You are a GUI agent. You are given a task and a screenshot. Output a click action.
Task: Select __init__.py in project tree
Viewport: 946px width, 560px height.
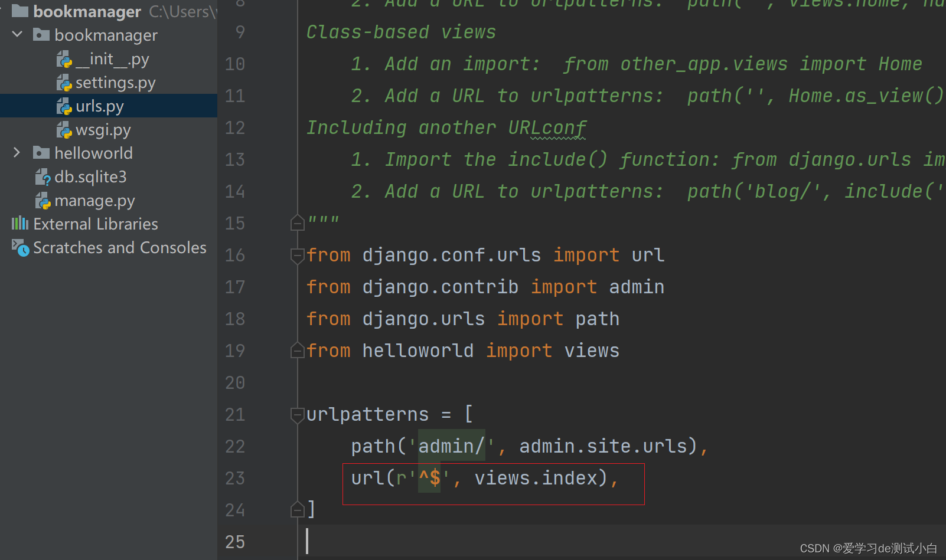click(112, 59)
